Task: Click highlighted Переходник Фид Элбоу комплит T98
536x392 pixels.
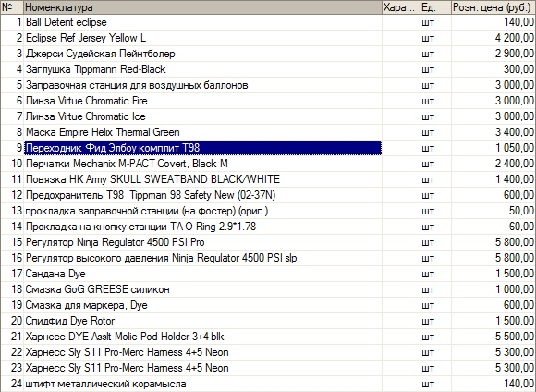Action: pyautogui.click(x=202, y=148)
